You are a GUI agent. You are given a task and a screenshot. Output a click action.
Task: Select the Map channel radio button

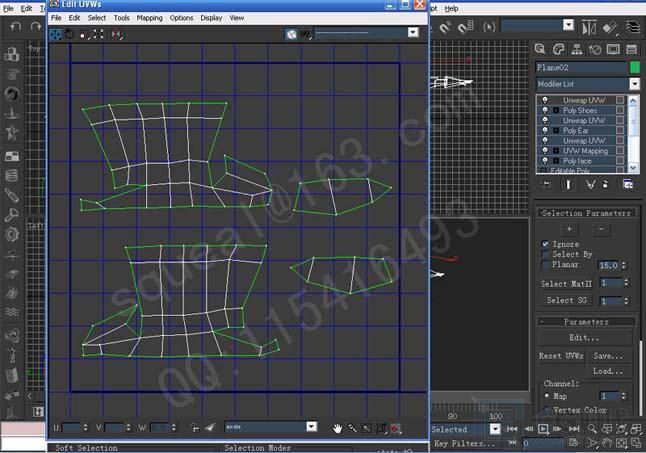(x=547, y=396)
